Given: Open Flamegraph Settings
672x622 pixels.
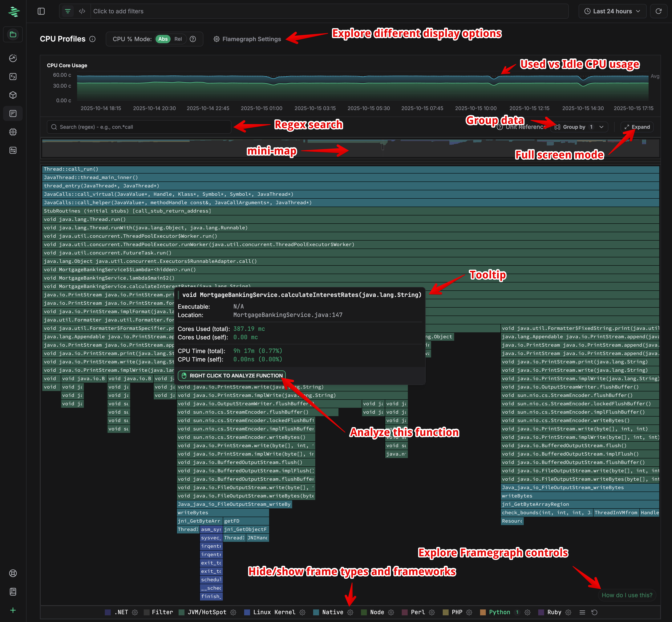Looking at the screenshot, I should click(x=248, y=39).
